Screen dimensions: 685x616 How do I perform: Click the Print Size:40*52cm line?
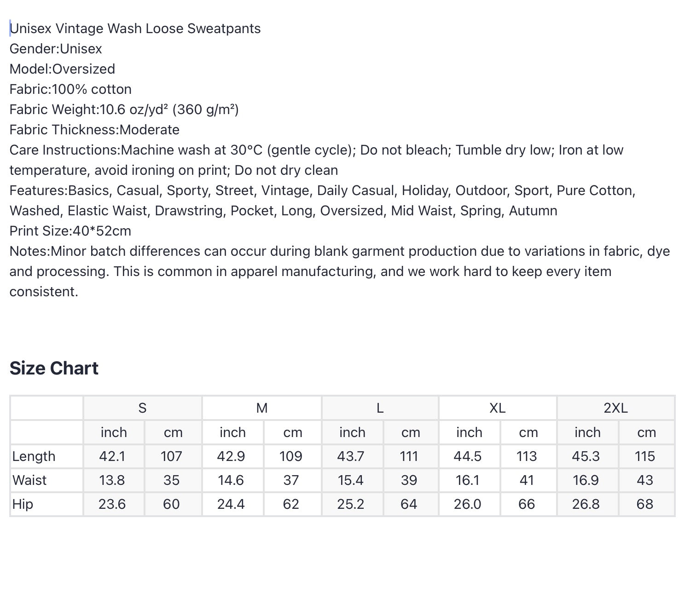70,231
